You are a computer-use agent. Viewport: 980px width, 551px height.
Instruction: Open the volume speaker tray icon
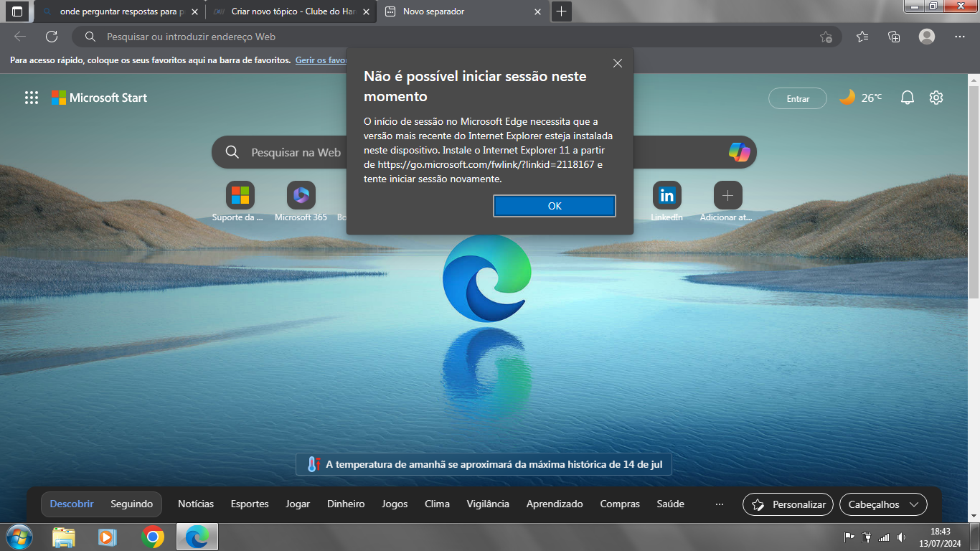pos(901,537)
